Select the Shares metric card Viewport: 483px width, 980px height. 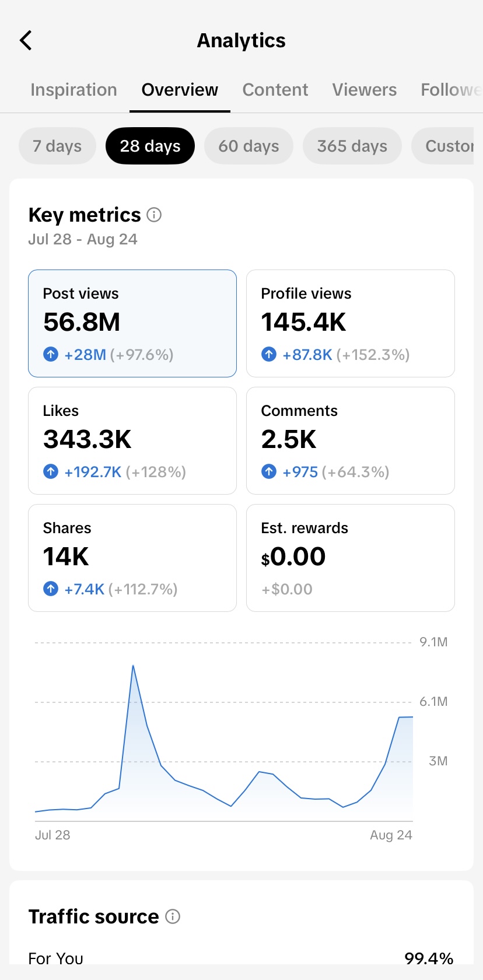tap(132, 558)
